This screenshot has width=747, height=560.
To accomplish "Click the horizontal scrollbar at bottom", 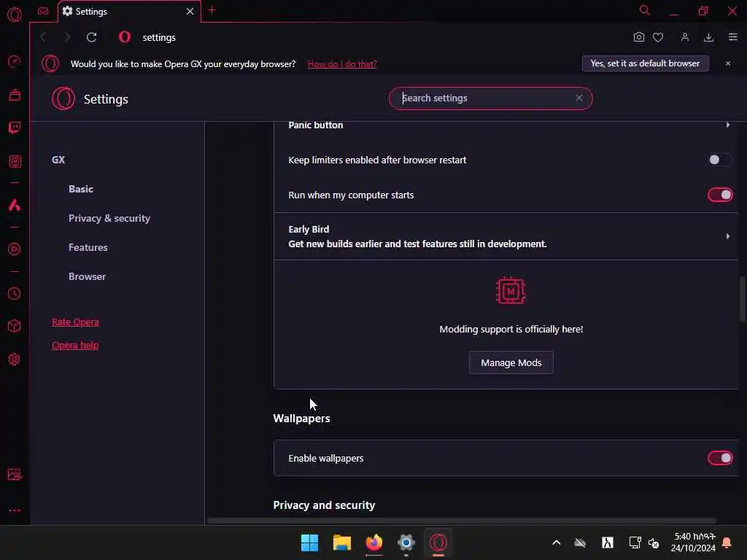I will [x=461, y=521].
